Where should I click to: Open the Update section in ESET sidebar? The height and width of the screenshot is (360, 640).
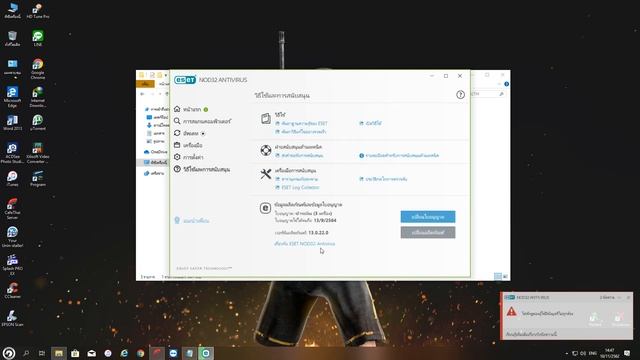(190, 133)
